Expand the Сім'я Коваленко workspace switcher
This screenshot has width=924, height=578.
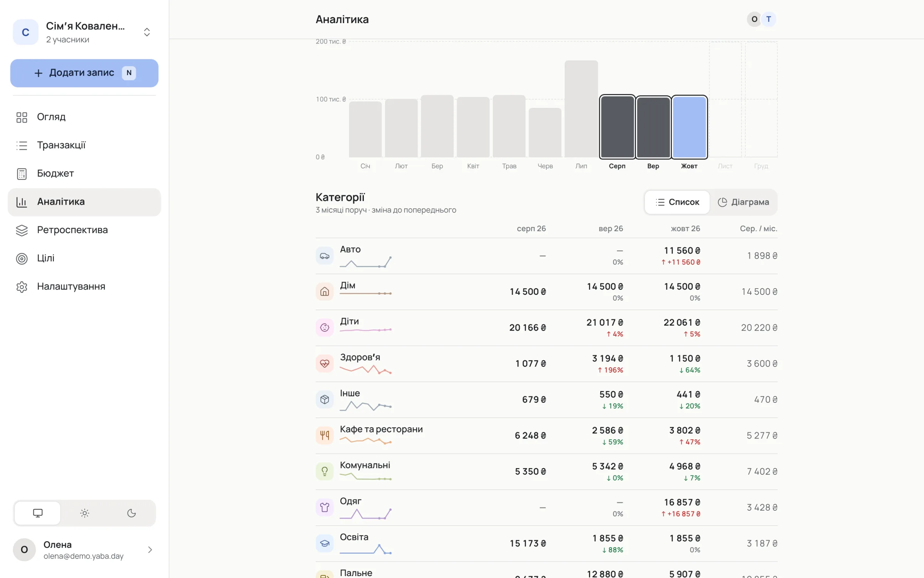click(147, 32)
